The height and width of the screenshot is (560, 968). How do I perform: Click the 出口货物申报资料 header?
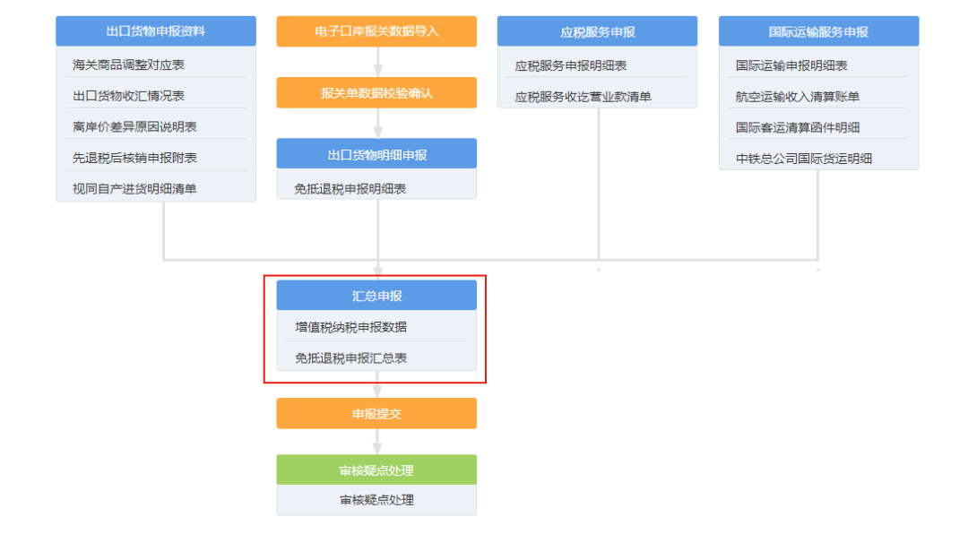(x=156, y=30)
